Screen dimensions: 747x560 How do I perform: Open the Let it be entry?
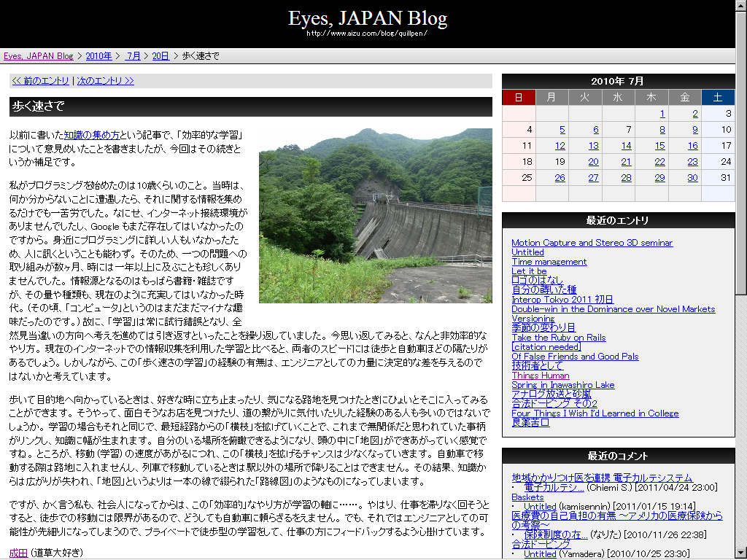530,271
